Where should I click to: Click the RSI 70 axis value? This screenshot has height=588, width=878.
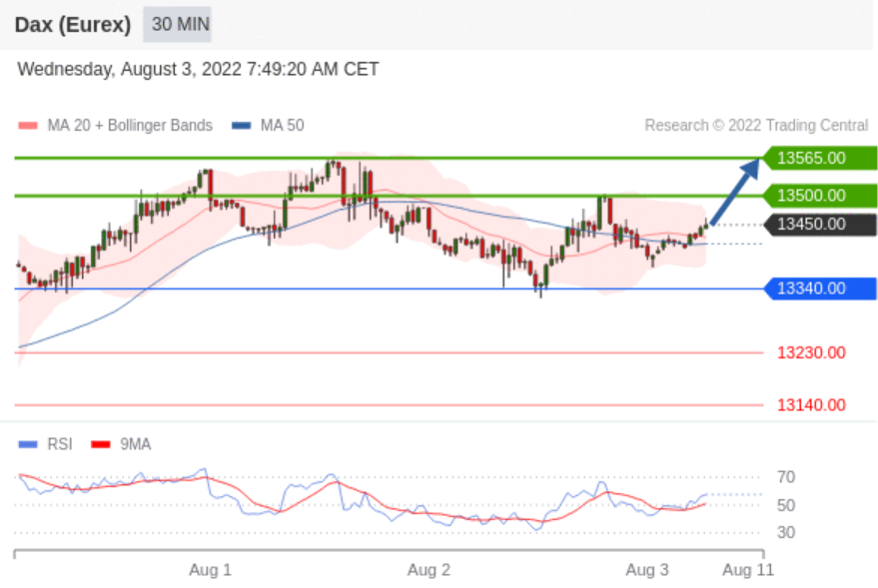click(x=786, y=477)
